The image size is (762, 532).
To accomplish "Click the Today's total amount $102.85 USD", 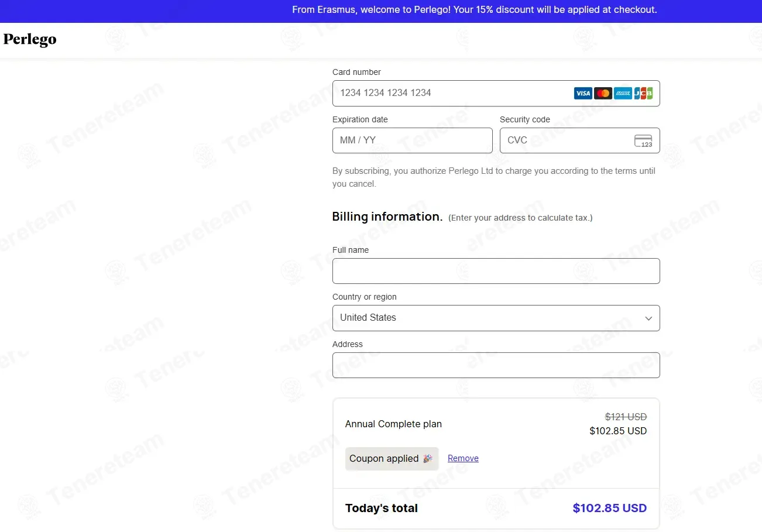I will pos(610,508).
